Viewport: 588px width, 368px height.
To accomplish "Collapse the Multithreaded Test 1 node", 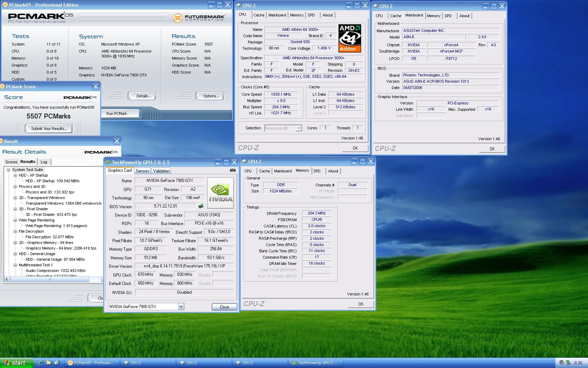I will point(15,265).
